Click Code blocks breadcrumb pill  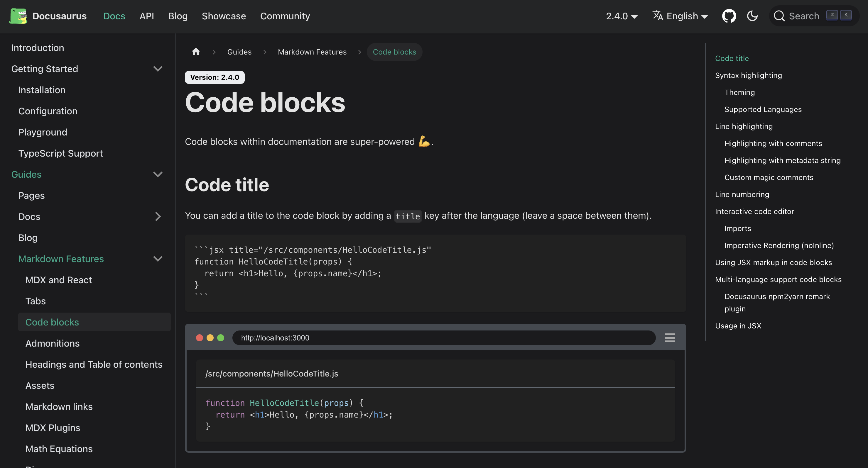[x=394, y=52]
